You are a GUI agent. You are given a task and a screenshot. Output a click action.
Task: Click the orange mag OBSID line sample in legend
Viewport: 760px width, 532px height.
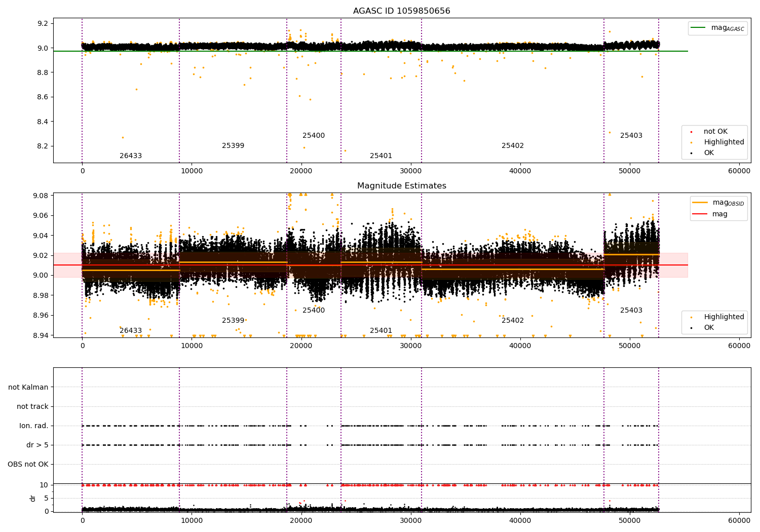pos(700,203)
